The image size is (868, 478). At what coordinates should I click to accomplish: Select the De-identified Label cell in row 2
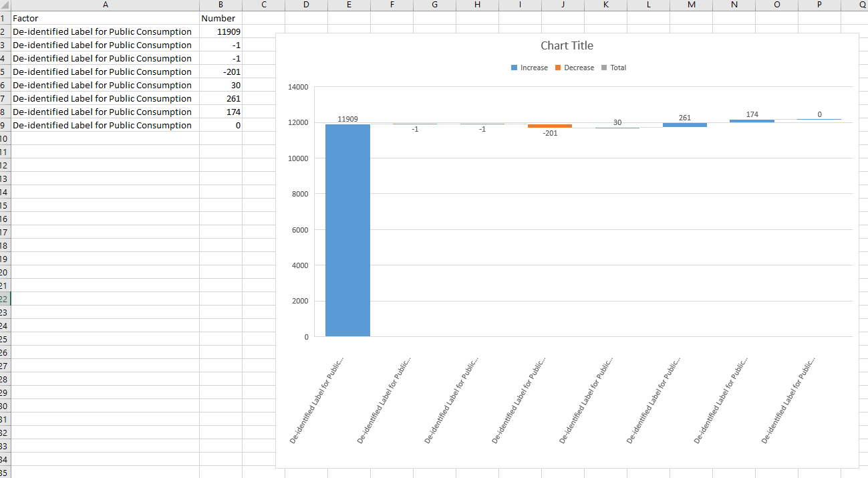105,31
